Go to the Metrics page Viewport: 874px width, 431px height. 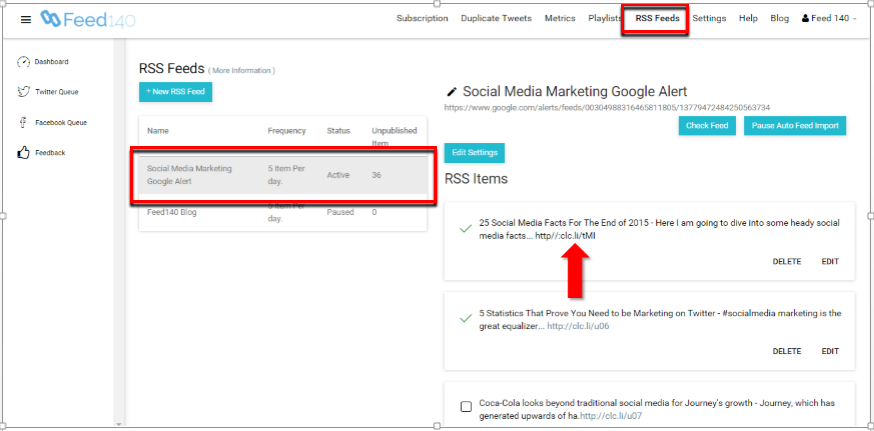(560, 18)
